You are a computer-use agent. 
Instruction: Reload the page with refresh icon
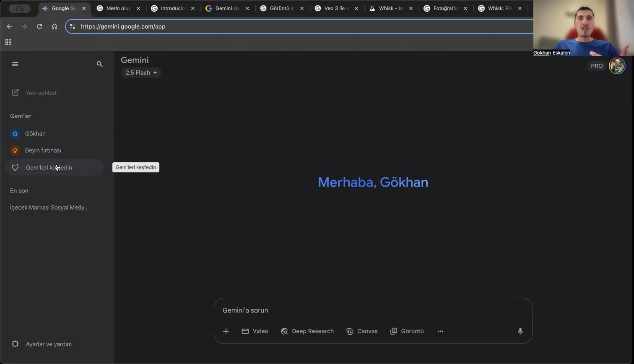(39, 26)
